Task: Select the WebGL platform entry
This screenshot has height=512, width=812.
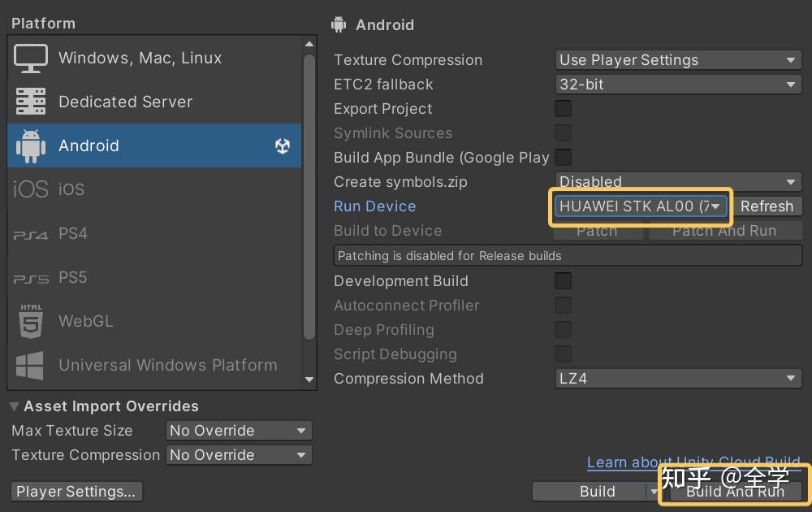Action: pos(86,322)
